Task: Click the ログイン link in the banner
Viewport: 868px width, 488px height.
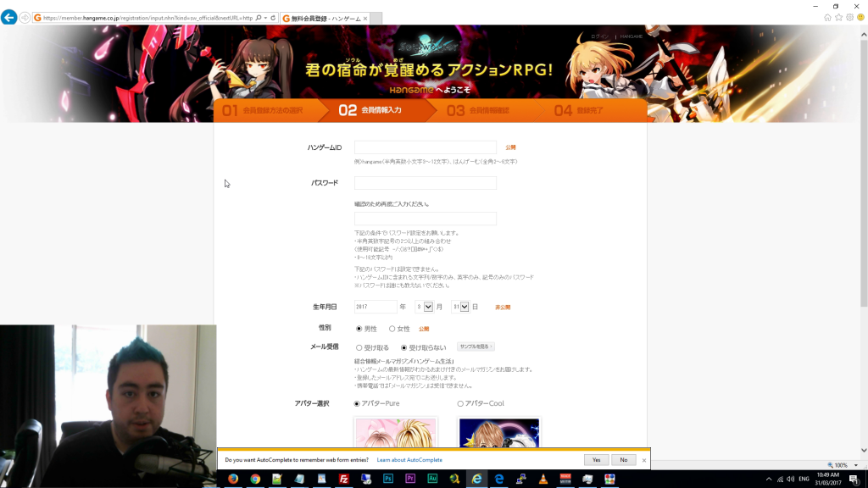Action: pyautogui.click(x=599, y=36)
